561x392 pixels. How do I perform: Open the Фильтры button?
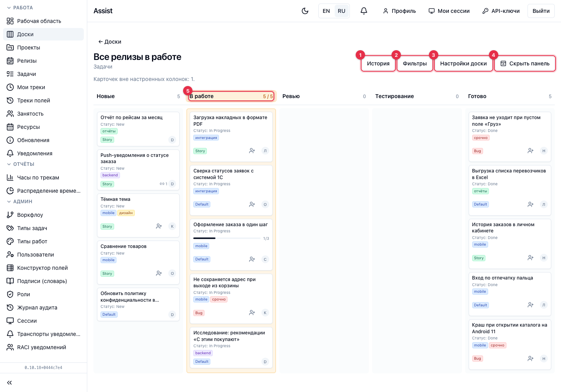click(x=415, y=63)
